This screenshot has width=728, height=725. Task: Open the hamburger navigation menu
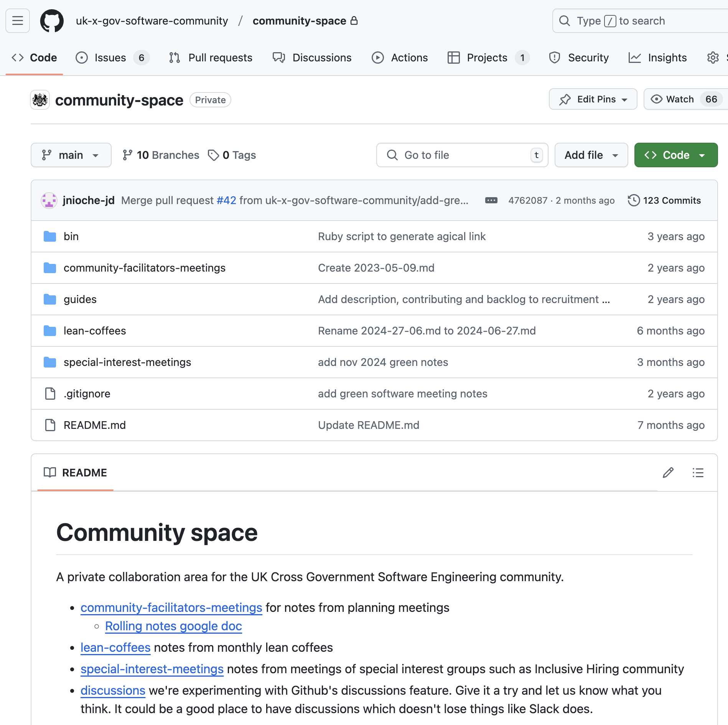pos(17,21)
